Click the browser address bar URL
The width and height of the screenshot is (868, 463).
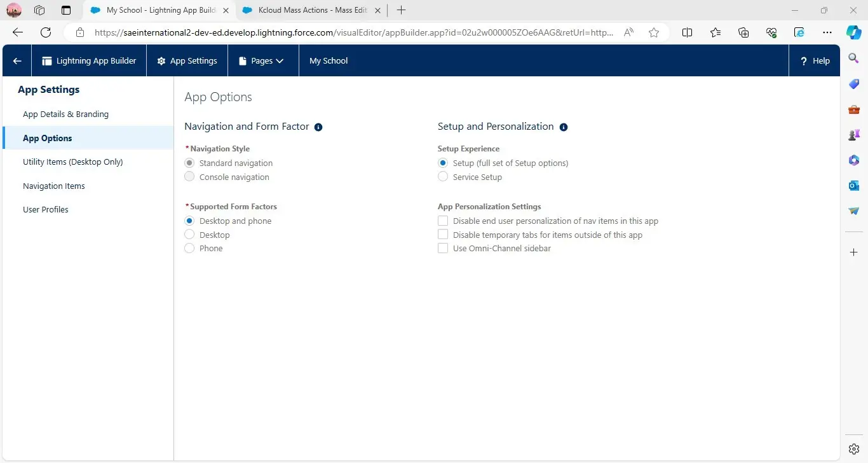pos(353,32)
